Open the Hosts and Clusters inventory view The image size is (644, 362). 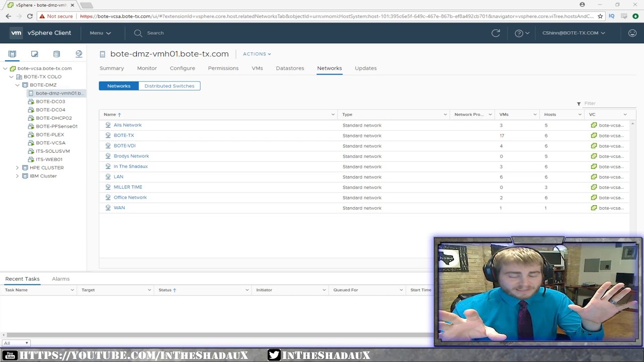[12, 54]
